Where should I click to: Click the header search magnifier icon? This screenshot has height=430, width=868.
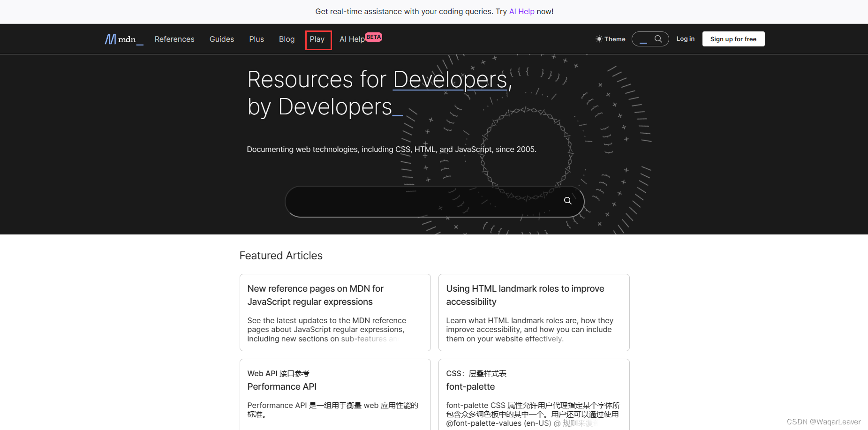(658, 39)
